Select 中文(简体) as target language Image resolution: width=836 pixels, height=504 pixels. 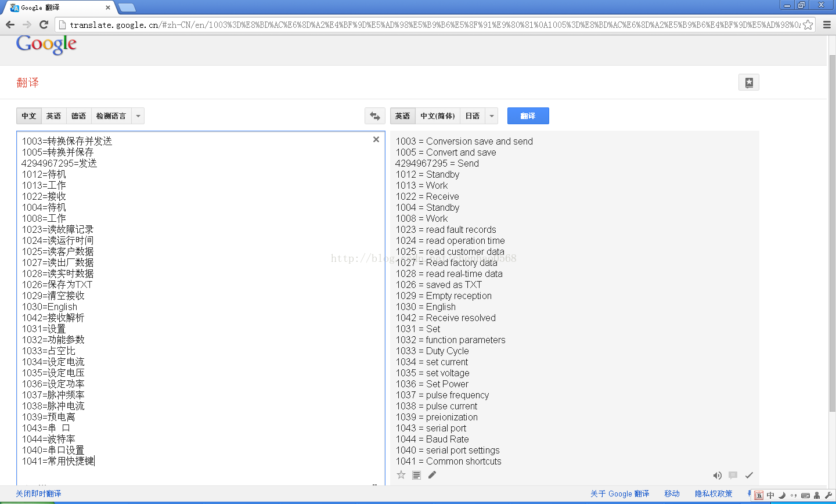coord(438,116)
